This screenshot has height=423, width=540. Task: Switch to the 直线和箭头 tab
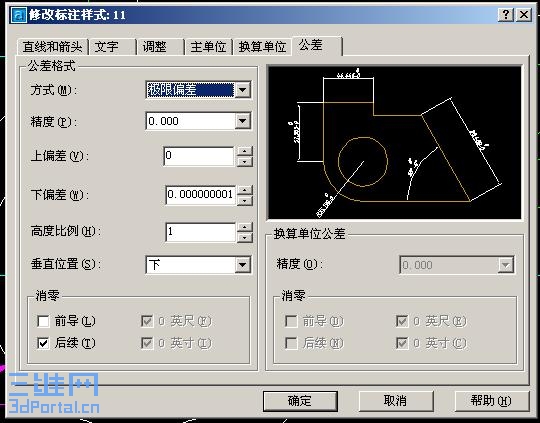pyautogui.click(x=52, y=47)
